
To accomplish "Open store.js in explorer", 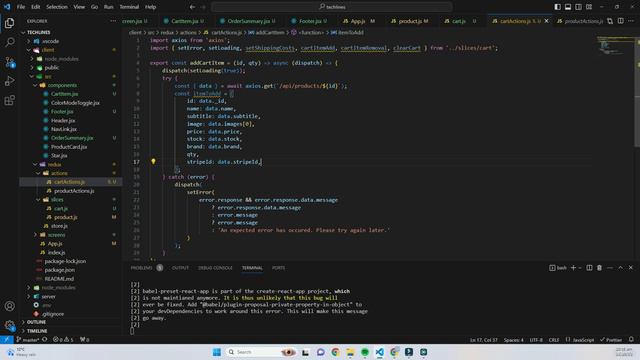I will 59,226.
